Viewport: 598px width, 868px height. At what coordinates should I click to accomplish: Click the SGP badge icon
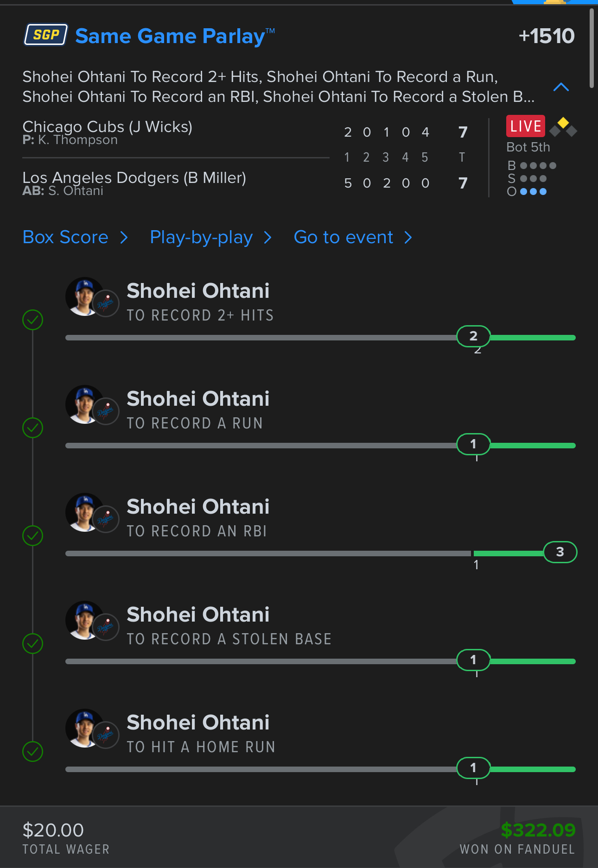point(46,35)
